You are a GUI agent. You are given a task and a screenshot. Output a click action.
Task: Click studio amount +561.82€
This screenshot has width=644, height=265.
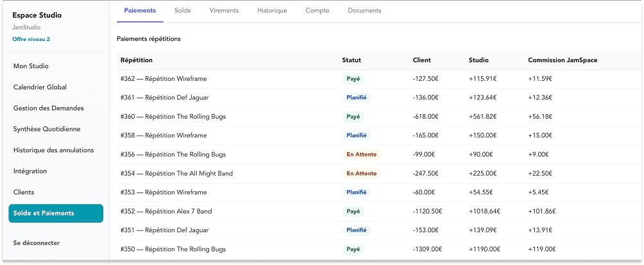point(482,117)
